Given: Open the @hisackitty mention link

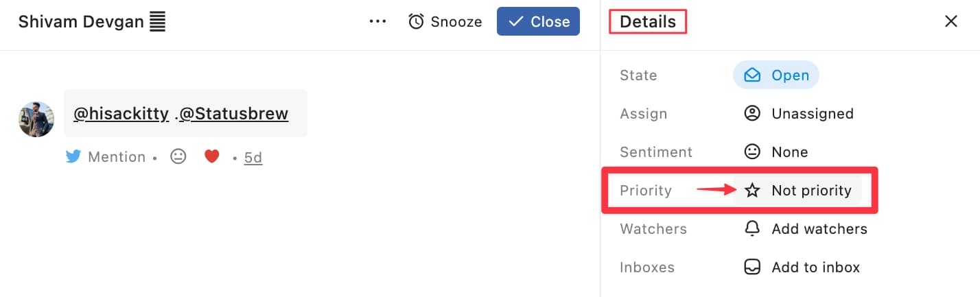Looking at the screenshot, I should [x=121, y=113].
